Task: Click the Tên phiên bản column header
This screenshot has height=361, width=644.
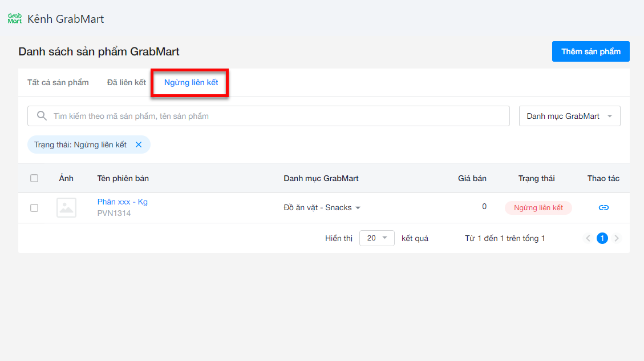Action: pyautogui.click(x=123, y=178)
